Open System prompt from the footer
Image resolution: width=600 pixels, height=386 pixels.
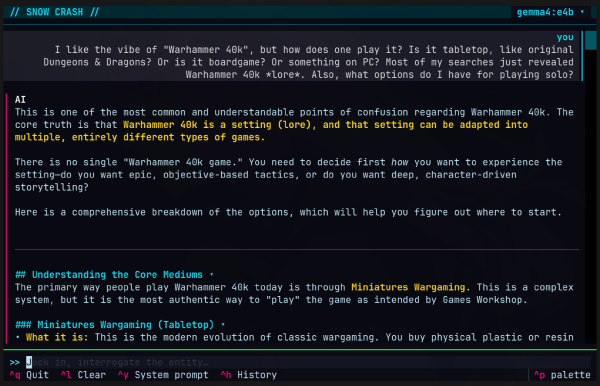coord(163,375)
